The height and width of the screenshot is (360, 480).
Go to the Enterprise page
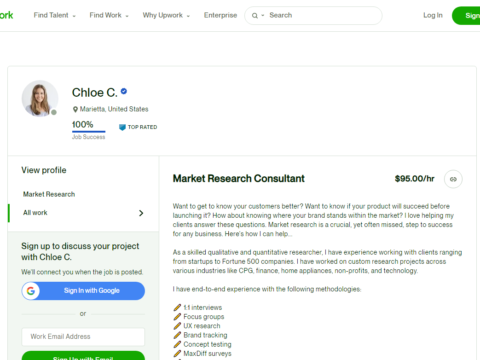220,15
